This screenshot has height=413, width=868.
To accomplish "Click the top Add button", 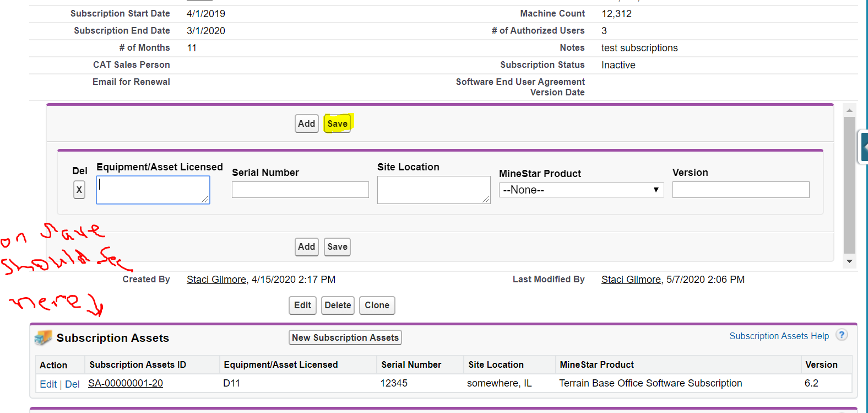I will pos(306,124).
